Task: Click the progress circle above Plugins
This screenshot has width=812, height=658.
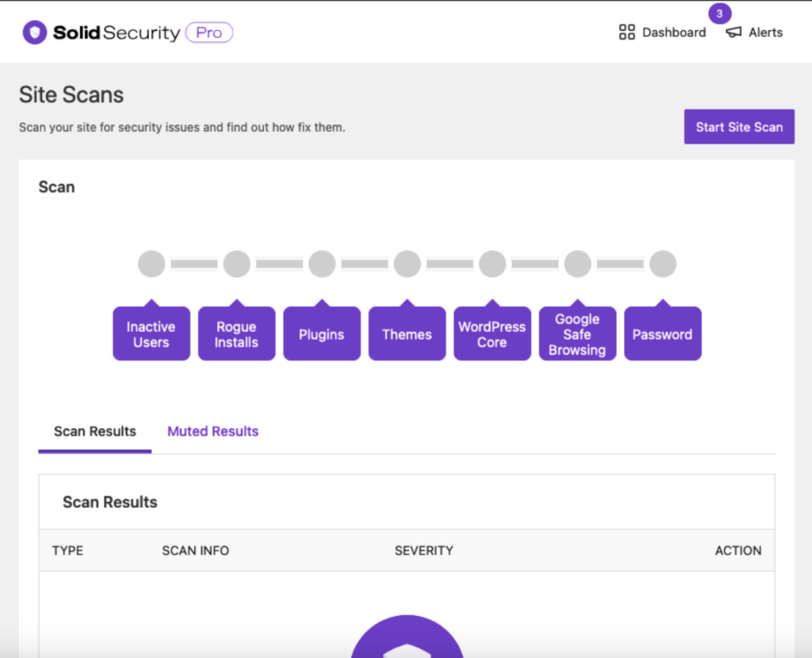Action: tap(322, 264)
